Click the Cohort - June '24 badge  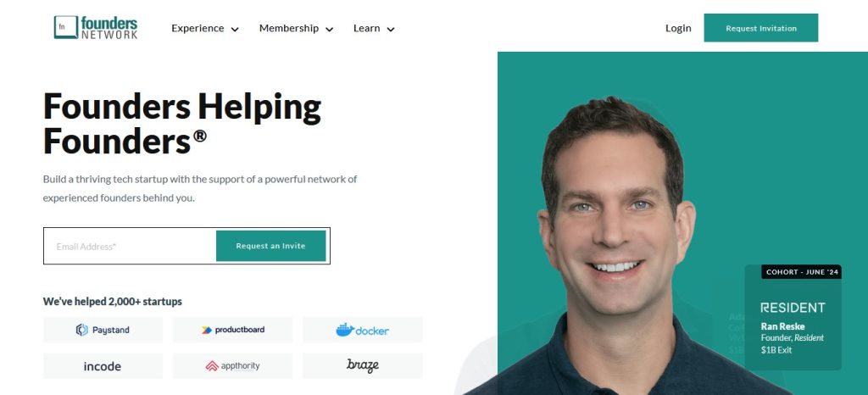click(x=801, y=271)
